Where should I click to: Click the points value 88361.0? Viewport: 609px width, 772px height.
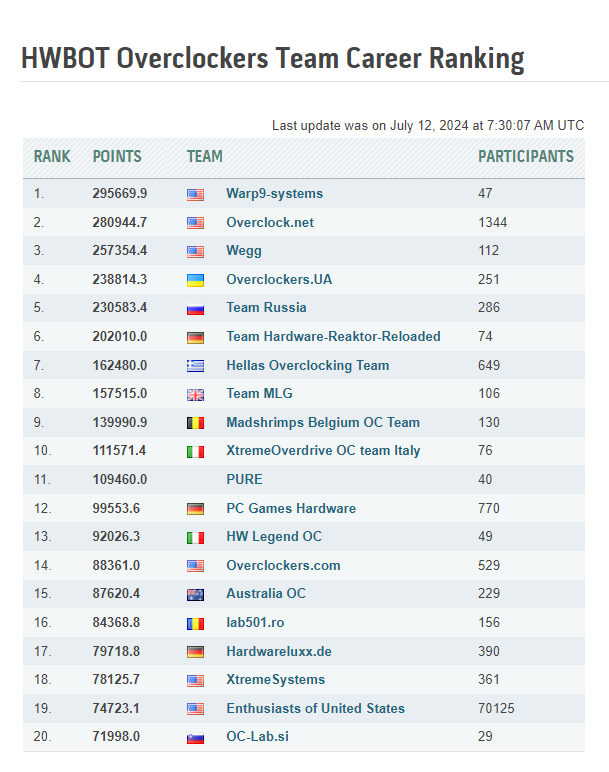click(116, 565)
